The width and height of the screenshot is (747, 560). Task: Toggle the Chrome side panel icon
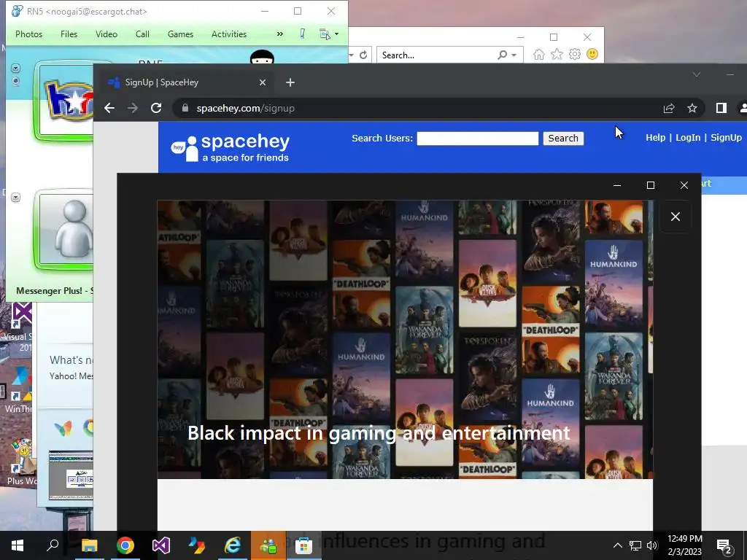tap(721, 108)
